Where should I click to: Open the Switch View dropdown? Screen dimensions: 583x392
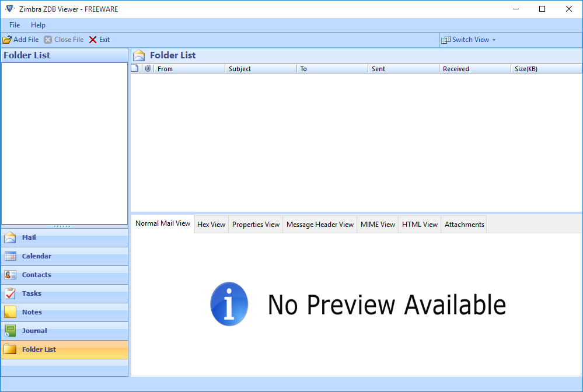(469, 40)
